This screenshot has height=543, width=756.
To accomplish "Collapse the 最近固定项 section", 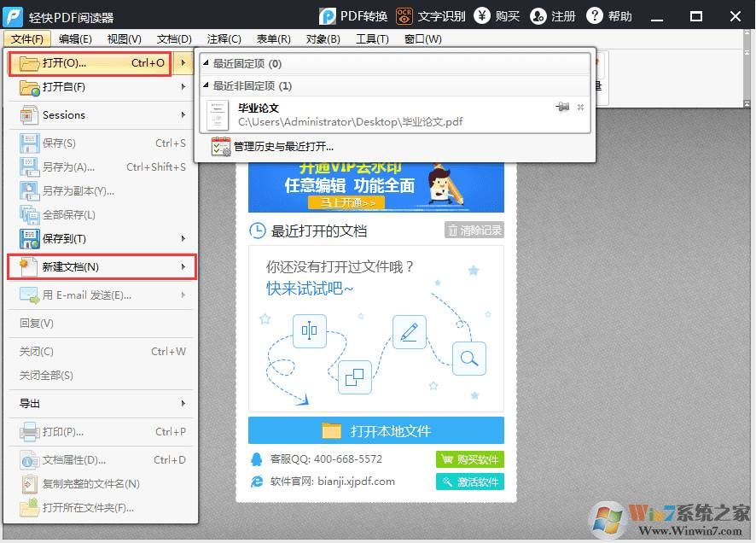I will coord(207,64).
